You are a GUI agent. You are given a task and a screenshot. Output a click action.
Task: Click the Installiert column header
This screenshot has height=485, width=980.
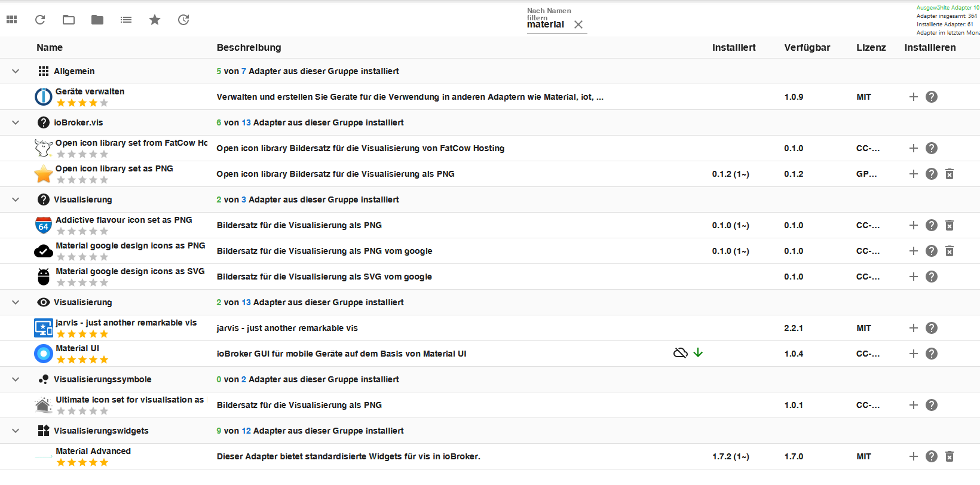(734, 48)
